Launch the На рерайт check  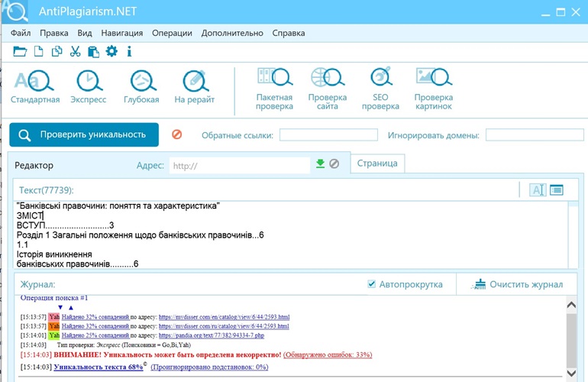click(x=194, y=86)
